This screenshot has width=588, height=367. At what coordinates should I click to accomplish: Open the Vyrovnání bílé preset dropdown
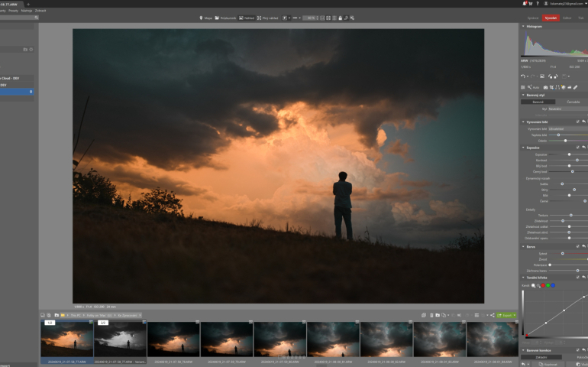[x=567, y=129]
